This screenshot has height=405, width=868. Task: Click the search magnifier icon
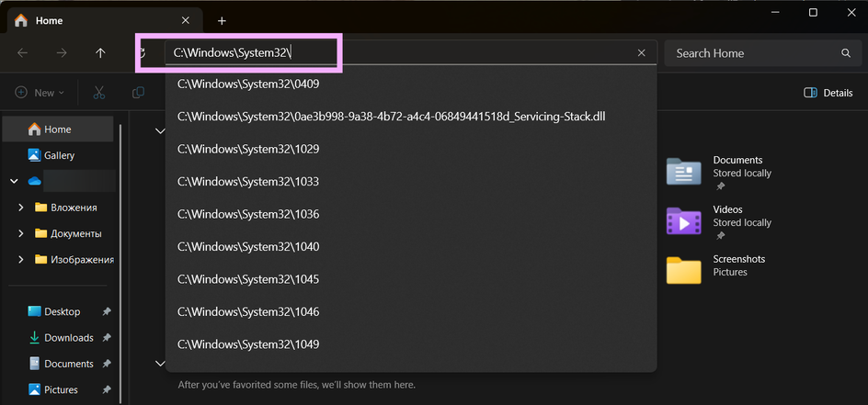point(845,53)
